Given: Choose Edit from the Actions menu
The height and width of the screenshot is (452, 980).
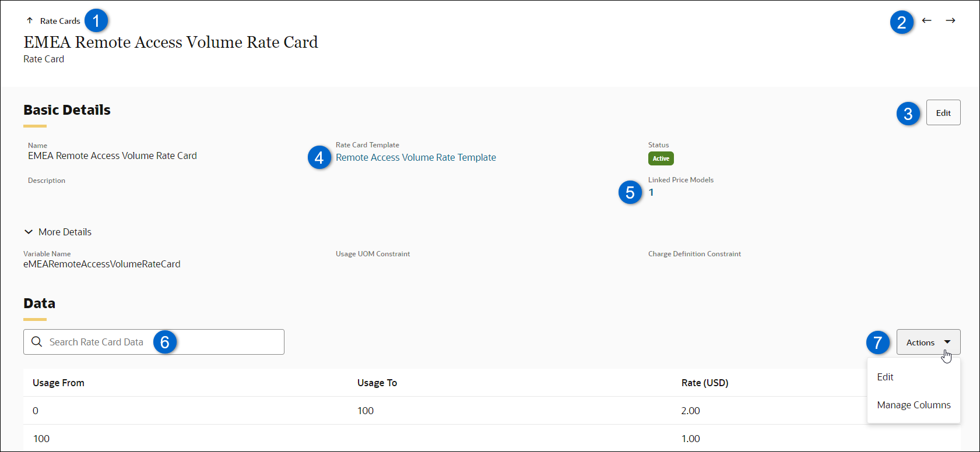Looking at the screenshot, I should point(885,377).
